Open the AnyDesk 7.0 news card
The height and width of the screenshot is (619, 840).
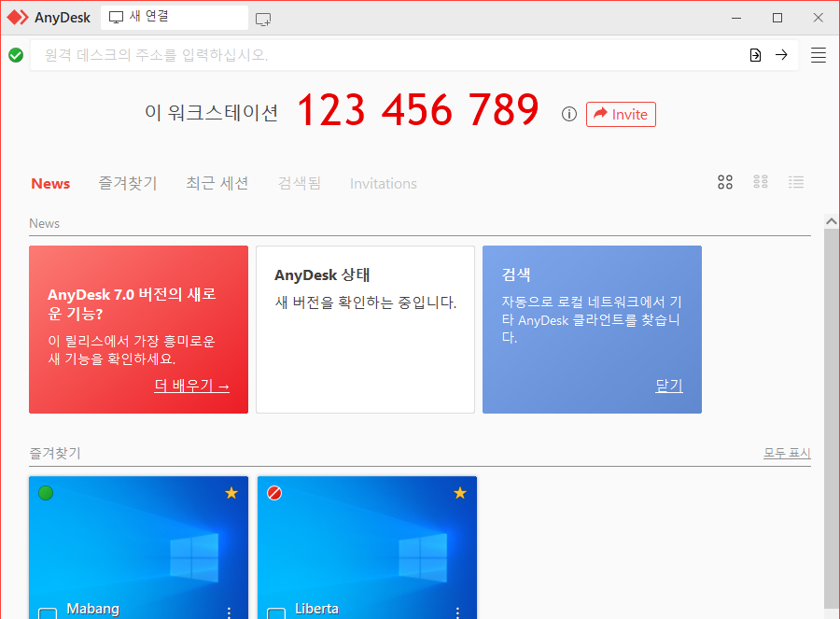138,329
